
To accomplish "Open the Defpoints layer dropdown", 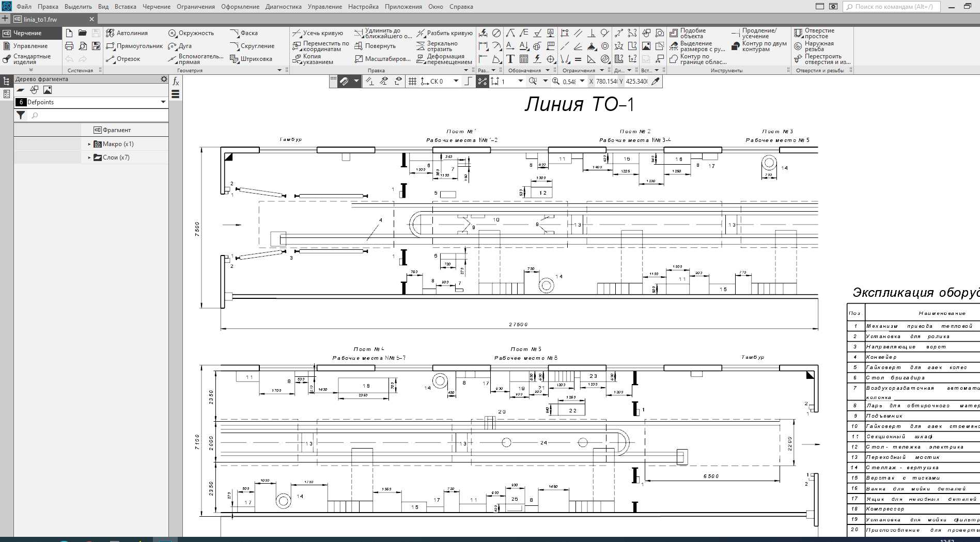I will (163, 102).
